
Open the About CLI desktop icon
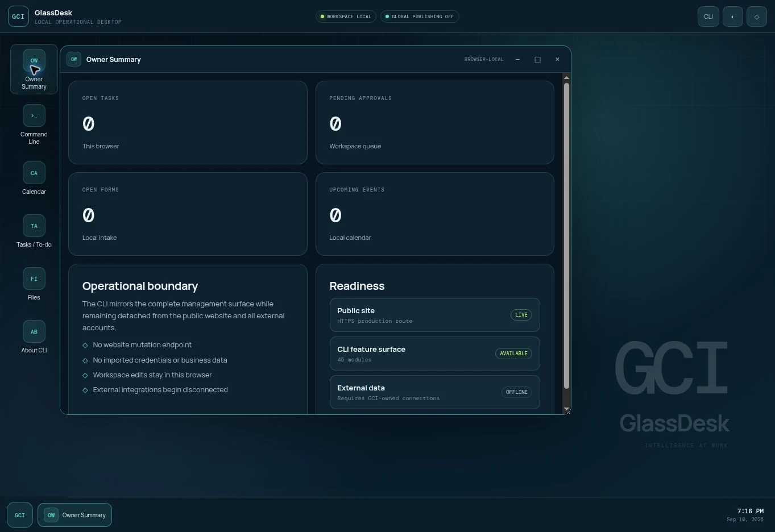point(34,337)
